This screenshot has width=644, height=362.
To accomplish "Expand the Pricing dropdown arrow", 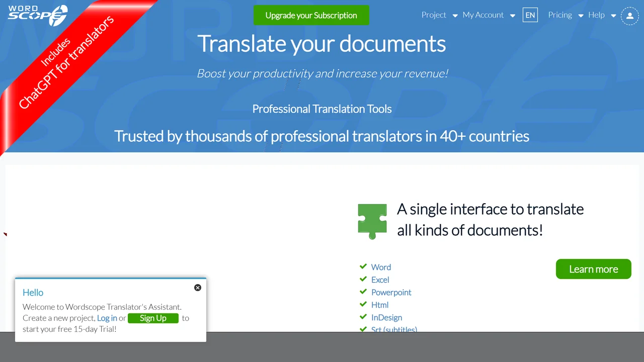I will click(581, 16).
